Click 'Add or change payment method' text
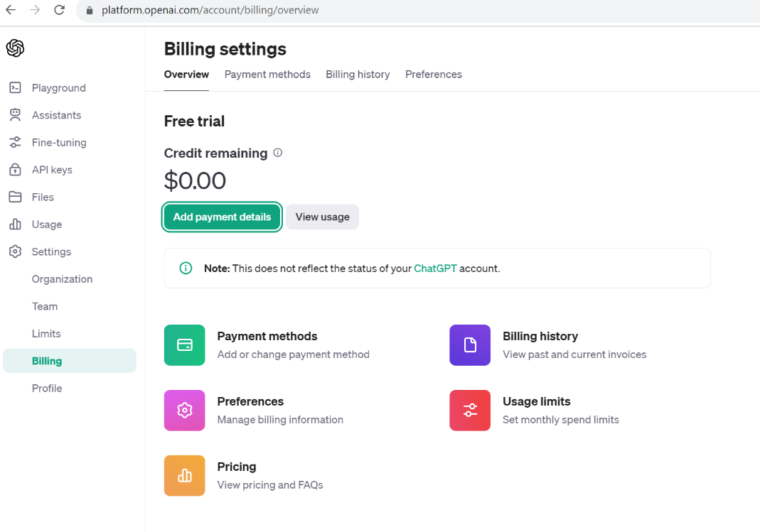 click(x=293, y=354)
